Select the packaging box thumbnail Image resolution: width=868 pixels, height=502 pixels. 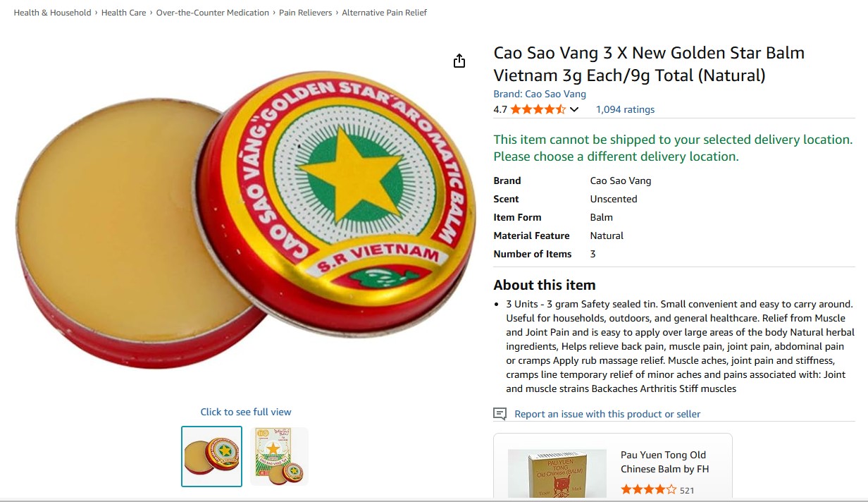coord(280,456)
